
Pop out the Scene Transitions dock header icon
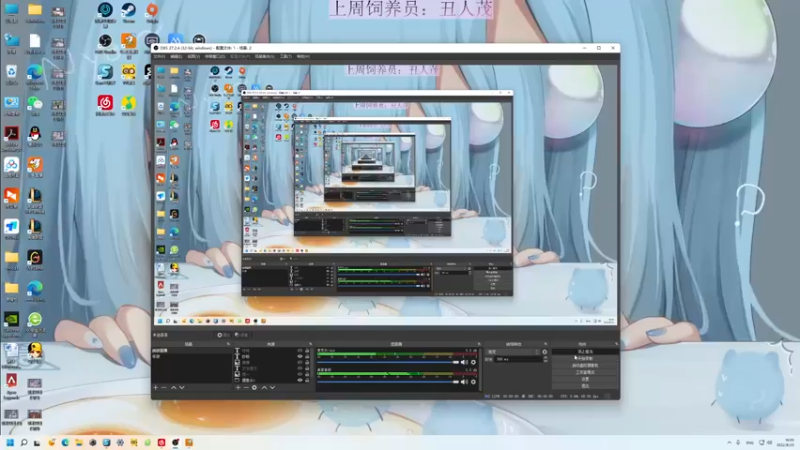click(545, 344)
